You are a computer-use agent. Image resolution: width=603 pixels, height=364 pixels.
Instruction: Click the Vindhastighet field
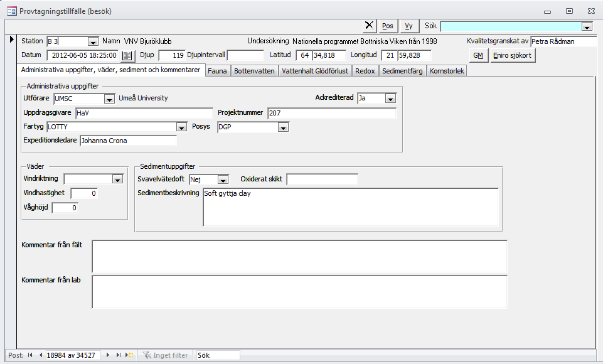pos(84,193)
